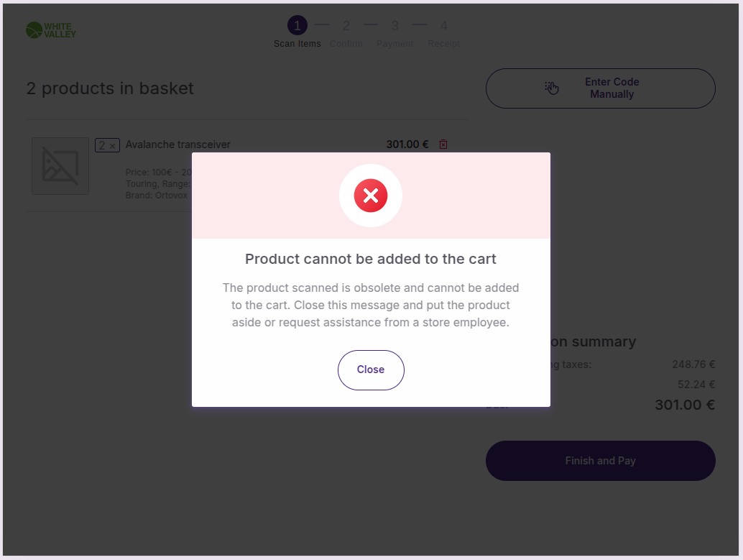The height and width of the screenshot is (560, 743).
Task: Click the 2 × quantity badge
Action: coord(107,146)
